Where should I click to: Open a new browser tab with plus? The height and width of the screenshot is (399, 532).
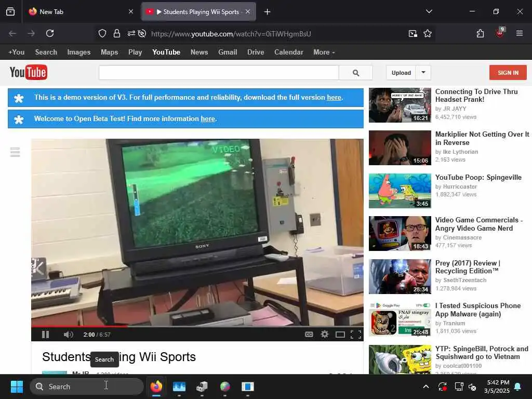(267, 12)
